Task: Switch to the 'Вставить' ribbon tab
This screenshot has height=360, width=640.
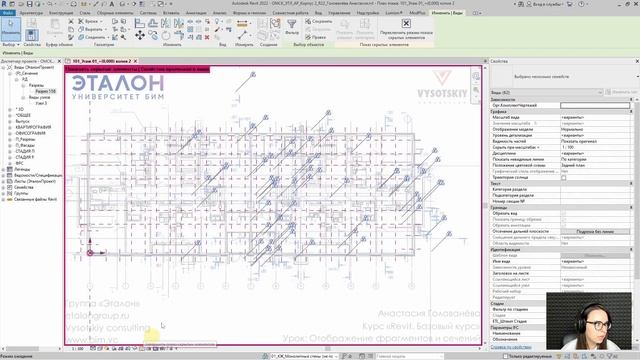Action: pyautogui.click(x=171, y=13)
